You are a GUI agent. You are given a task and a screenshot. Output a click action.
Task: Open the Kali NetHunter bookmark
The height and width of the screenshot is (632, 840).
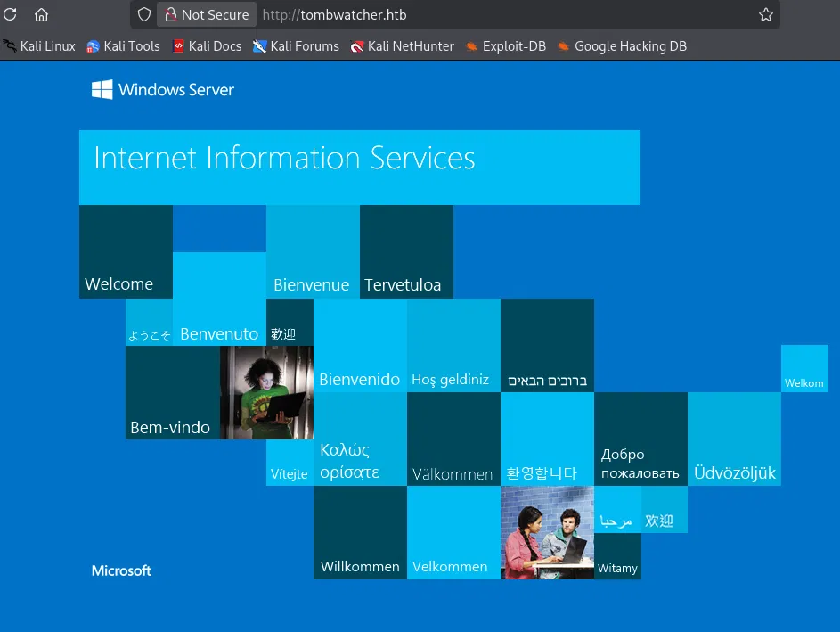click(402, 46)
